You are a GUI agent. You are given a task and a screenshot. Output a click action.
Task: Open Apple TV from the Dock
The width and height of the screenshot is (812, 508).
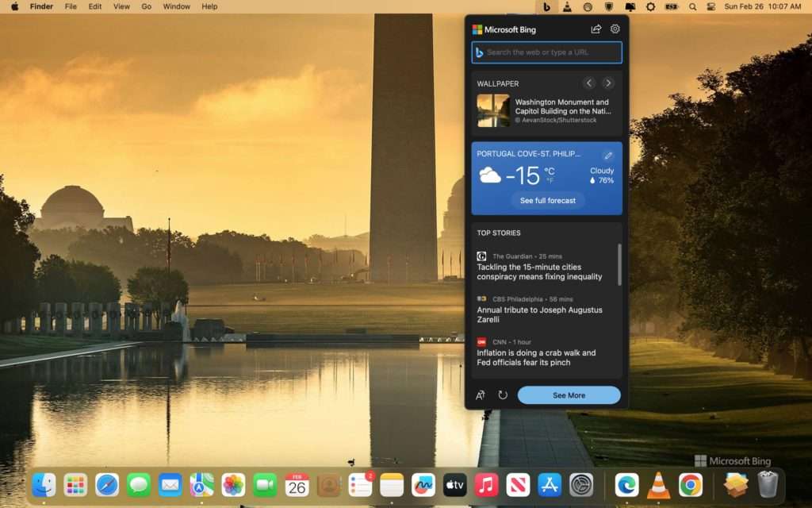[x=454, y=485]
